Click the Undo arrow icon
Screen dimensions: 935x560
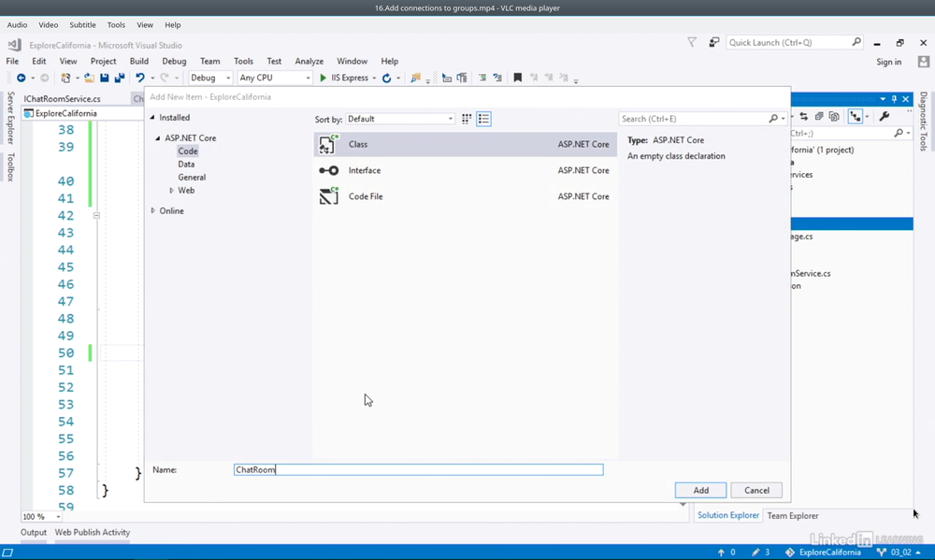pos(140,78)
